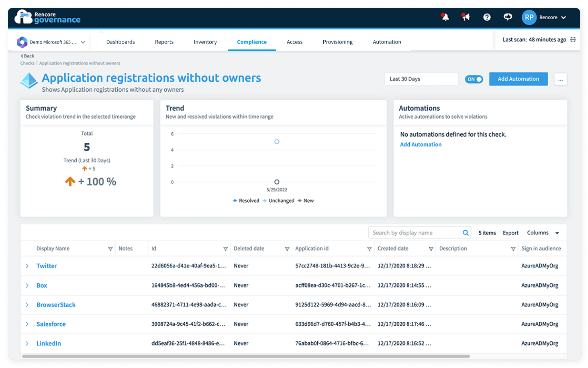Click the blue Add Automation button
Screen dimensions: 588x368
click(x=519, y=79)
